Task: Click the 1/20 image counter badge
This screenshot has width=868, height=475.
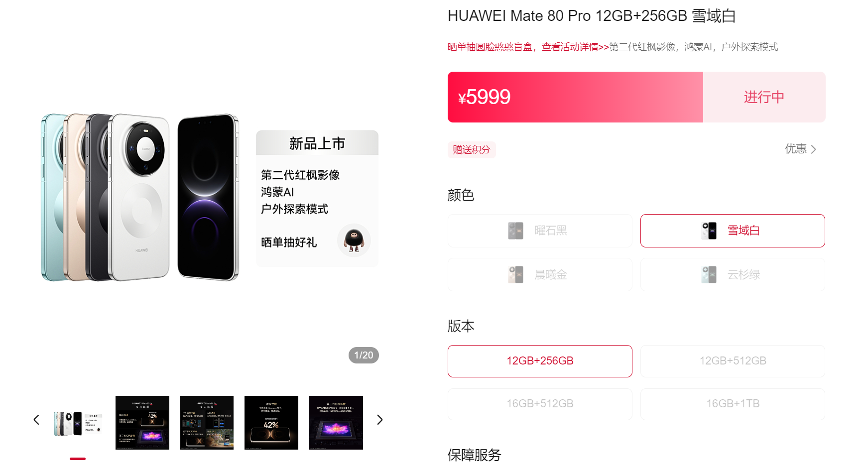Action: [x=364, y=355]
